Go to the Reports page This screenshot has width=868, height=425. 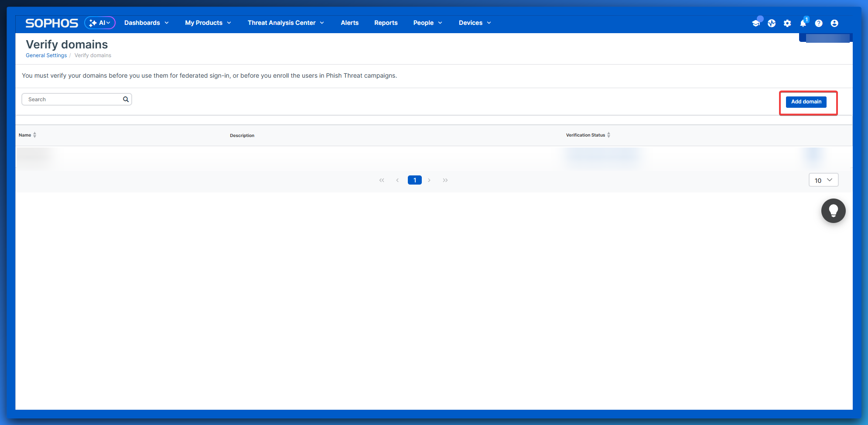(386, 23)
